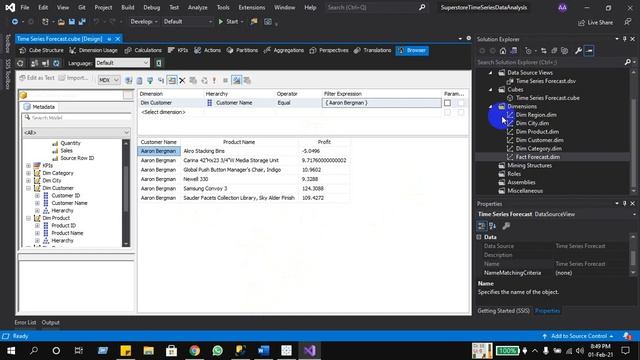
Task: Collapse the Dim Customer node in Metadata
Action: click(x=29, y=188)
